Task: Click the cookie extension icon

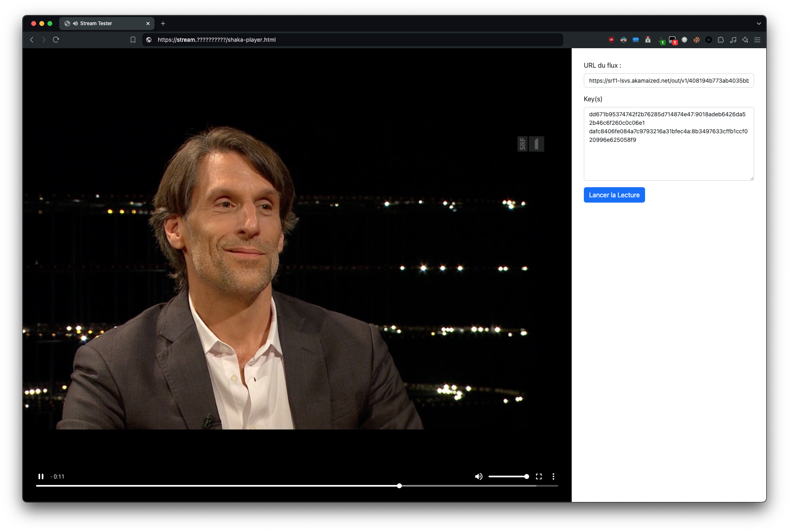Action: coord(697,40)
